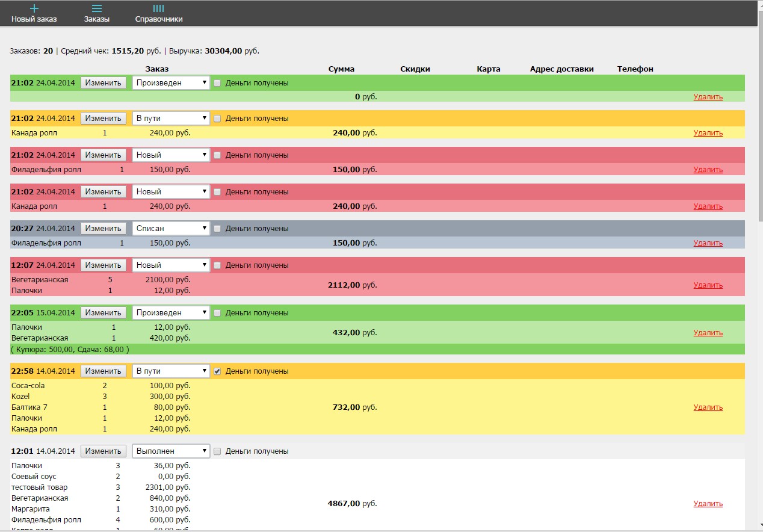The height and width of the screenshot is (532, 763).
Task: Click Удалить for the 4867,00 руб. order
Action: pos(708,504)
